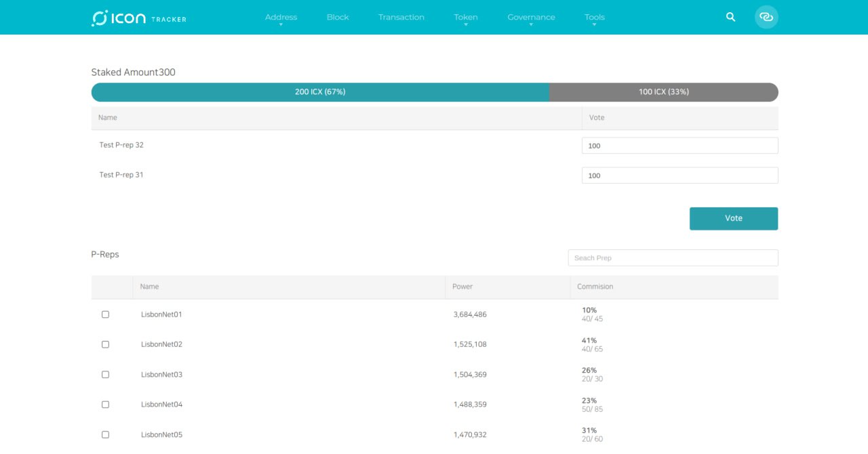Click the vote amount field for Test P-rep 32
The height and width of the screenshot is (454, 868).
pos(679,146)
